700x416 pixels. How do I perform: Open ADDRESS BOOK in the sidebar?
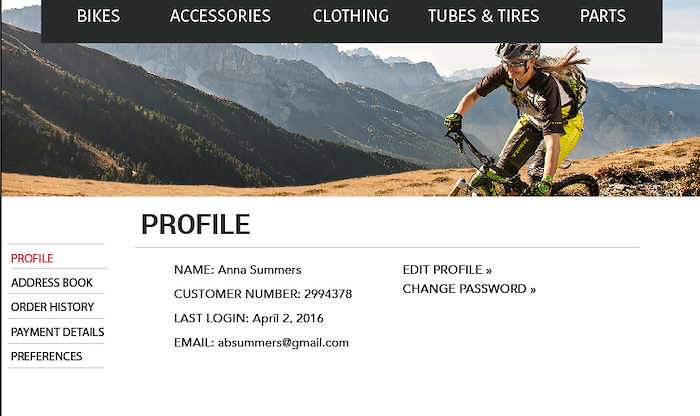(52, 283)
